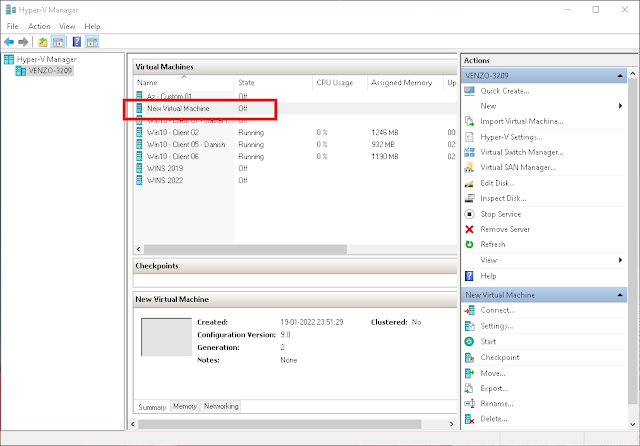Click the Quick Create... action link
Image resolution: width=640 pixels, height=446 pixels.
coord(505,91)
